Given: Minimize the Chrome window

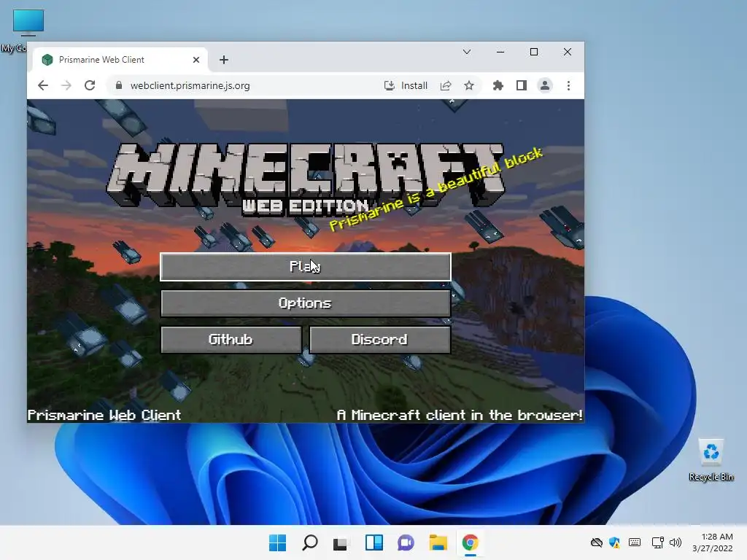Looking at the screenshot, I should click(x=500, y=52).
